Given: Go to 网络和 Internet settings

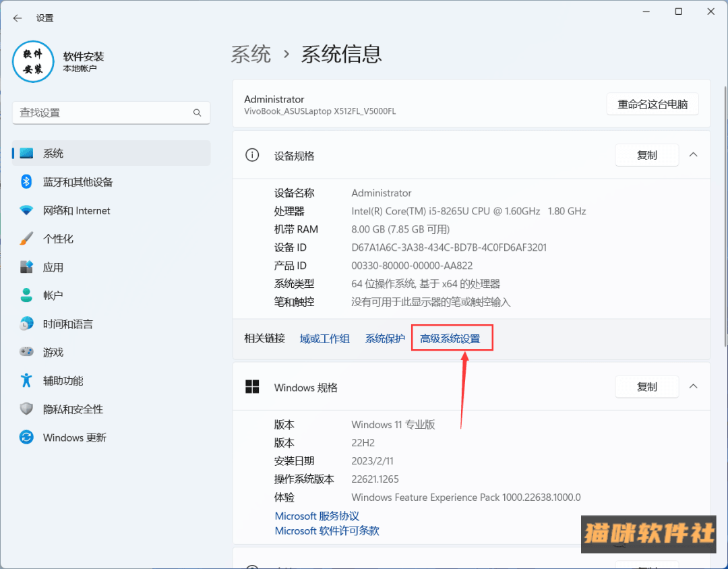Looking at the screenshot, I should pyautogui.click(x=111, y=210).
